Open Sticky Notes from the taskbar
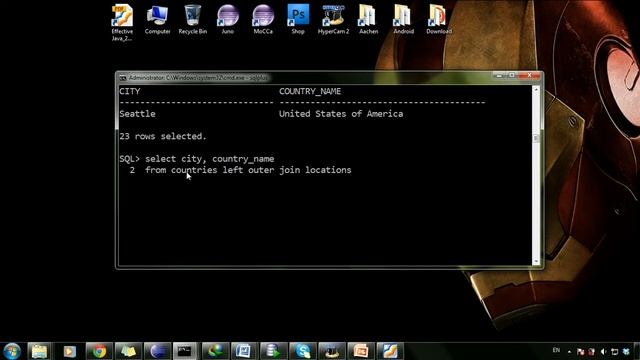The width and height of the screenshot is (640, 360). (128, 351)
